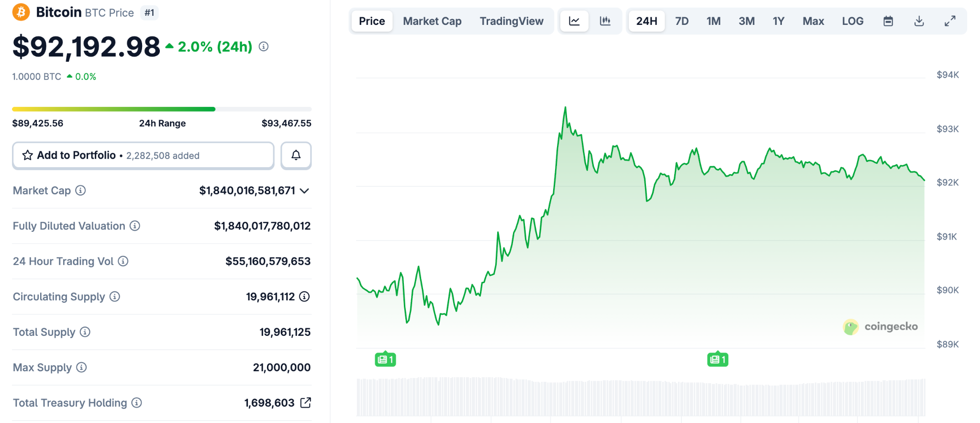Click the price alert bell icon
980x423 pixels.
point(296,155)
